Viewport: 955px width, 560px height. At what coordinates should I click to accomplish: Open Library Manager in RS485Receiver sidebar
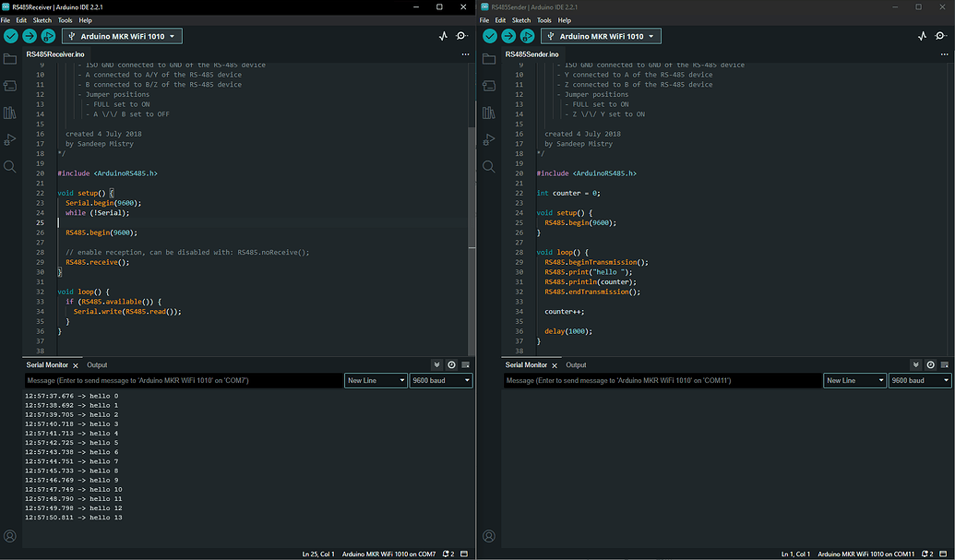point(10,113)
